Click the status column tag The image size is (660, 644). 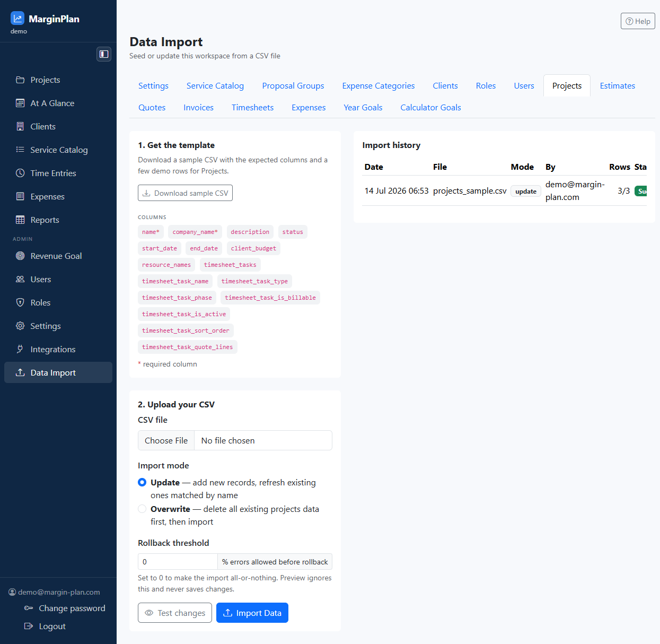pos(293,232)
